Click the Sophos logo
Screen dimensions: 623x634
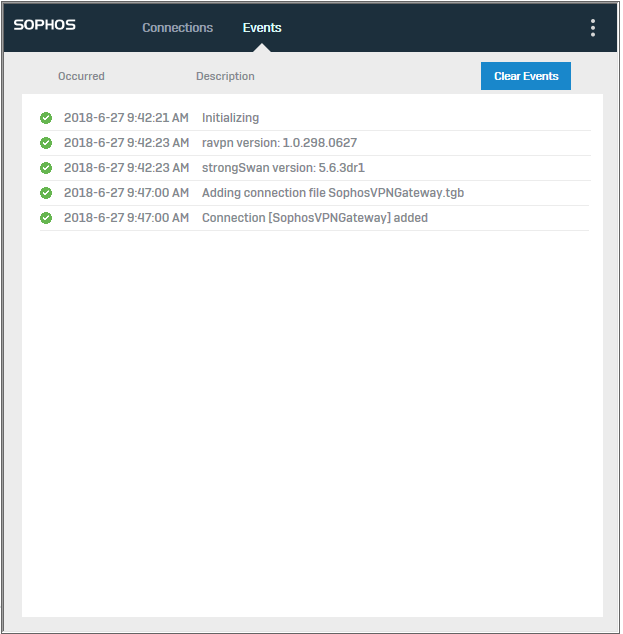coord(45,26)
